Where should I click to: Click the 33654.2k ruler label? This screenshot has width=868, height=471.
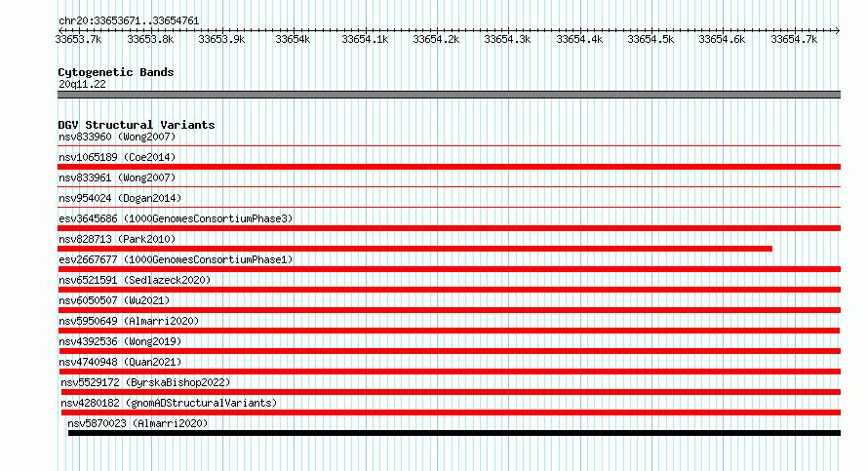[x=436, y=39]
